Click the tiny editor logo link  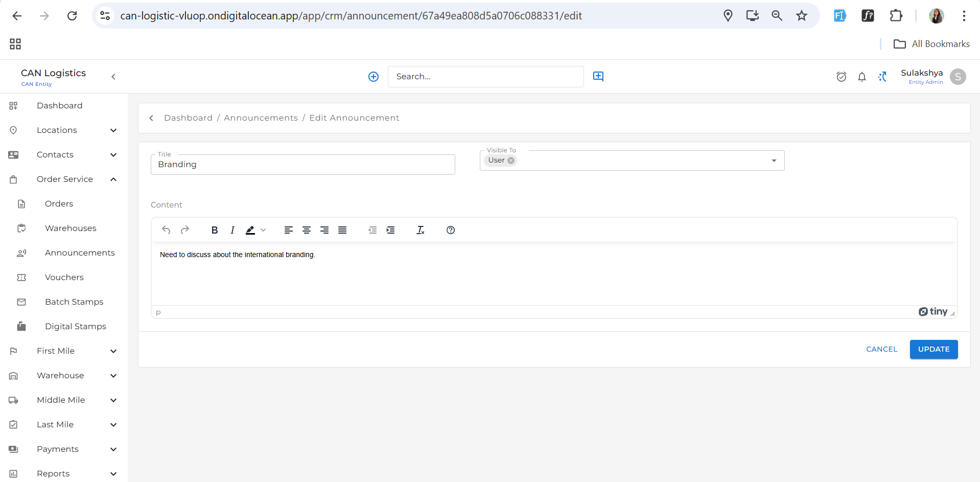click(x=933, y=312)
